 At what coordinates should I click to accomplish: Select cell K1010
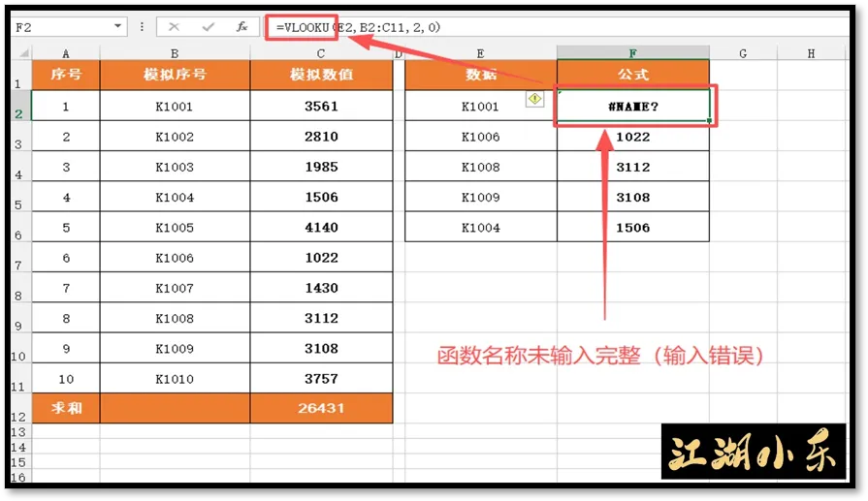(175, 378)
